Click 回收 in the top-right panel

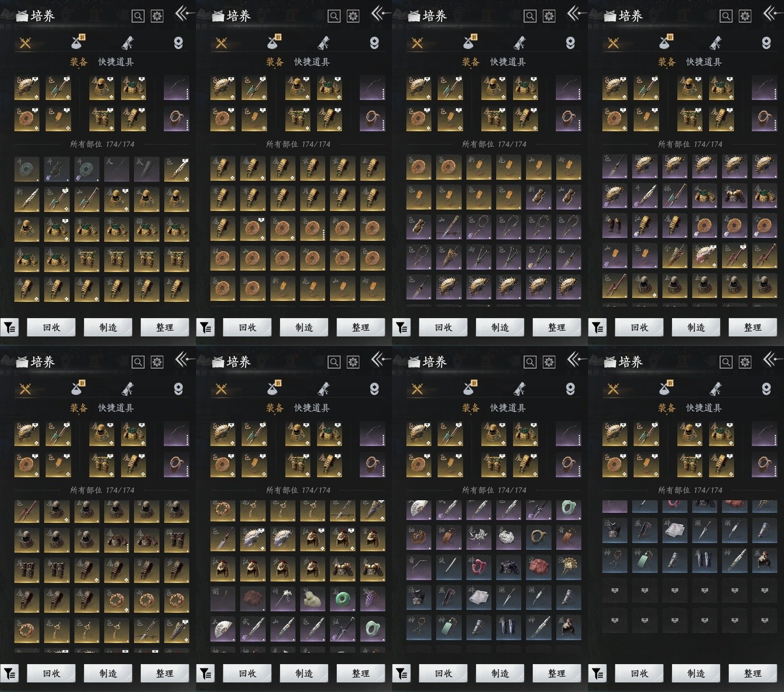(639, 327)
